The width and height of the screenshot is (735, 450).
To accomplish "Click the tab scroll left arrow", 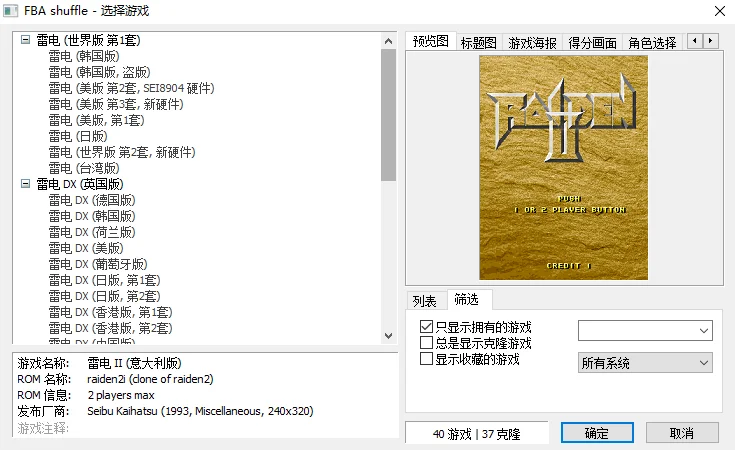I will [x=695, y=41].
